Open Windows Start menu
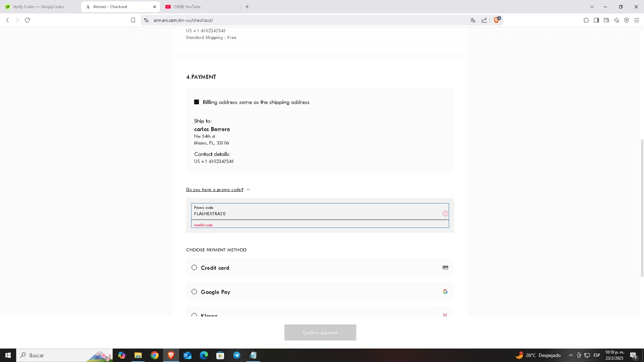This screenshot has height=362, width=644. [x=8, y=355]
